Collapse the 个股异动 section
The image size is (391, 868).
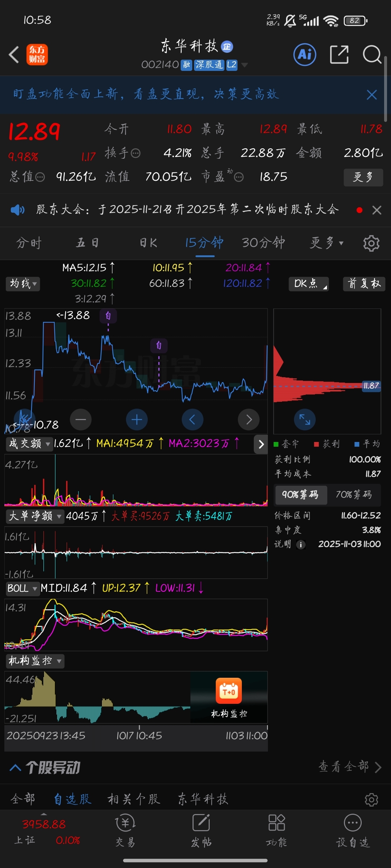(x=15, y=767)
